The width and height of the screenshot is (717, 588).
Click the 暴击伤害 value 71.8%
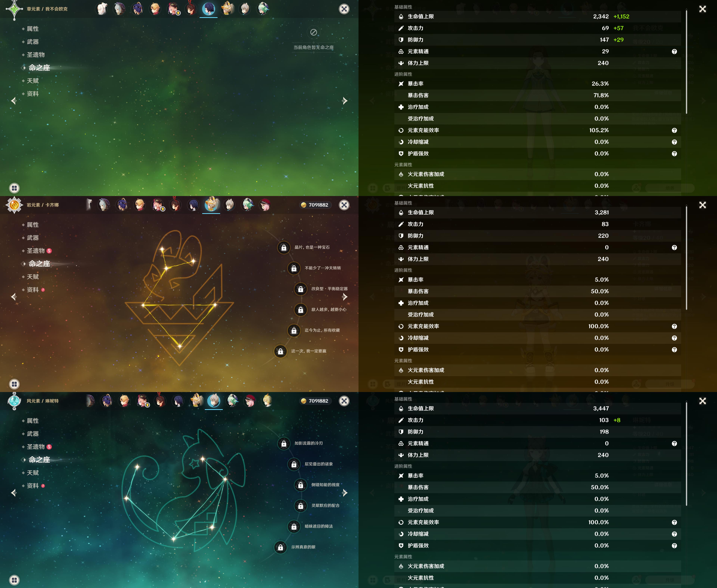(x=601, y=95)
